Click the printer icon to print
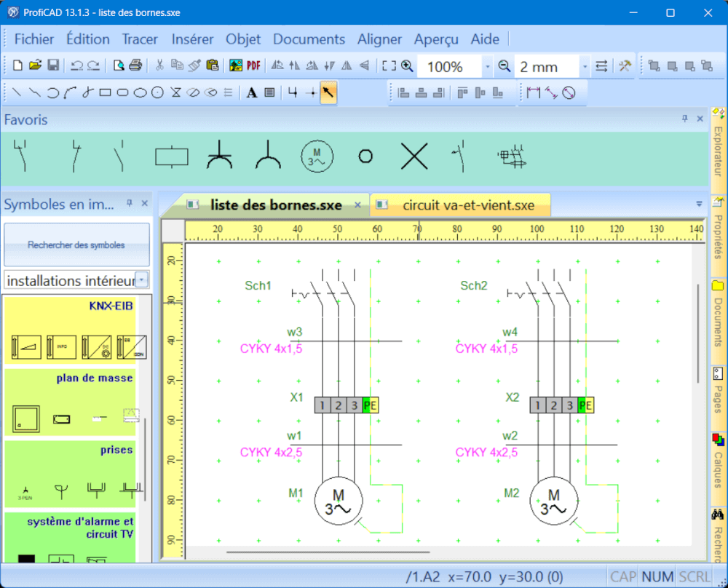728x588 pixels. click(x=135, y=65)
